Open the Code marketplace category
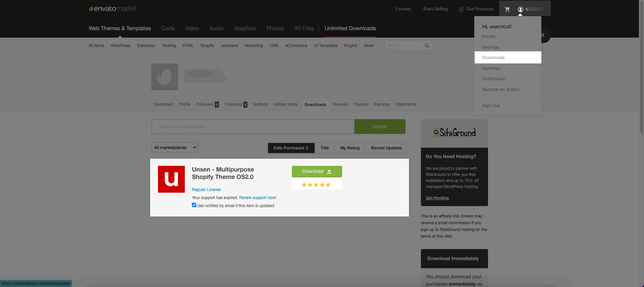The width and height of the screenshot is (644, 287). (168, 29)
